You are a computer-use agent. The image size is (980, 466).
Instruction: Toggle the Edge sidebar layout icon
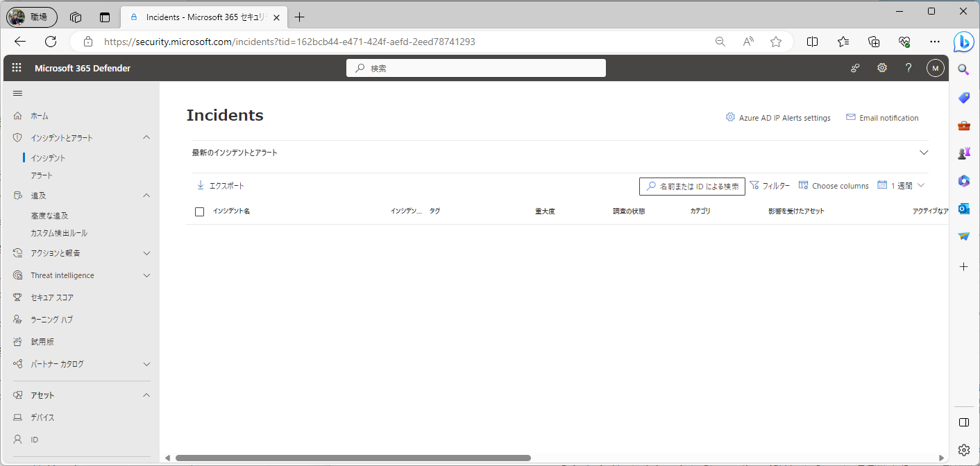(x=963, y=422)
